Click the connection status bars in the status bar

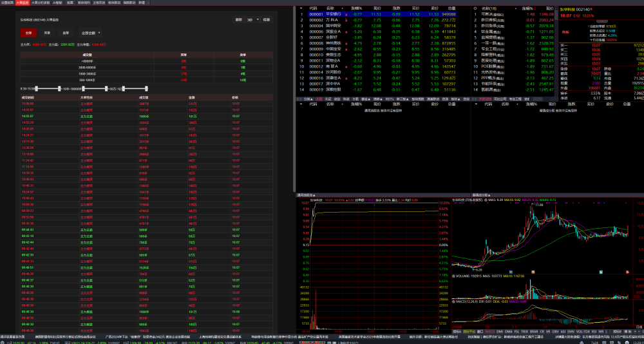coord(314,342)
